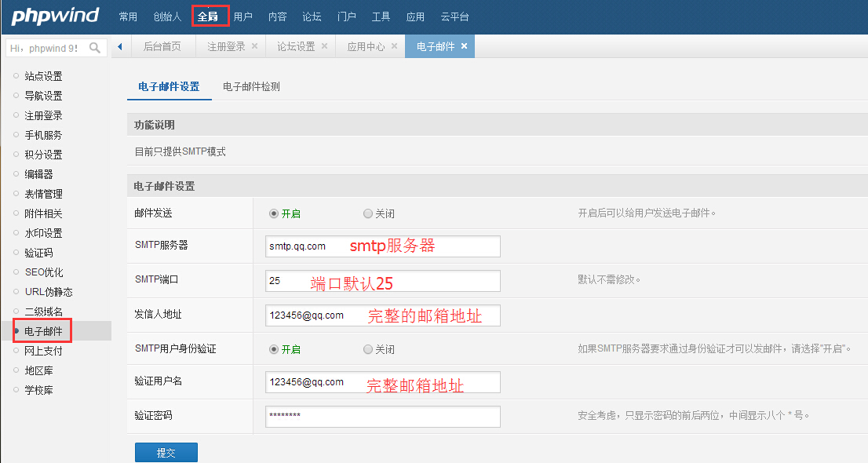Close the 论坛设置 tab
The height and width of the screenshot is (463, 868).
pos(324,46)
